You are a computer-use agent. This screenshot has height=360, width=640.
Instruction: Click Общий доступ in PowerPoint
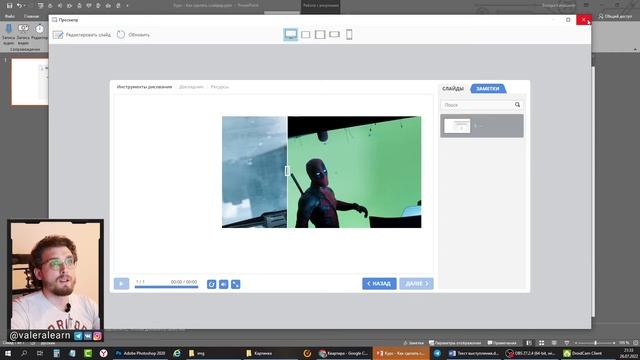tap(615, 16)
